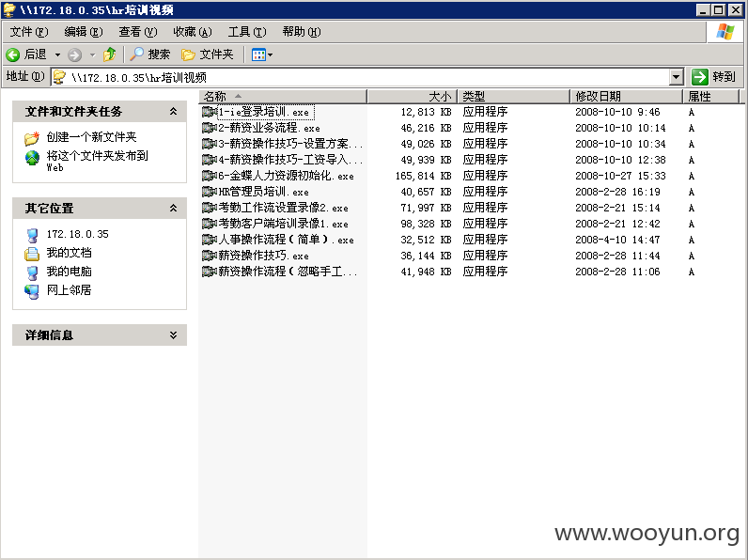Screen dimensions: 748x560
Task: Open the 帮助(H) menu
Action: pos(302,32)
